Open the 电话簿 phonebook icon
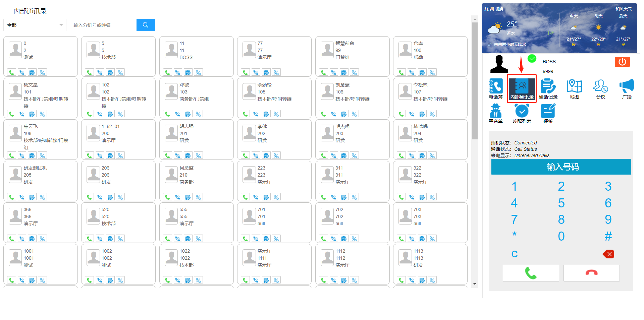Screen dimensions: 644x320 tap(495, 88)
